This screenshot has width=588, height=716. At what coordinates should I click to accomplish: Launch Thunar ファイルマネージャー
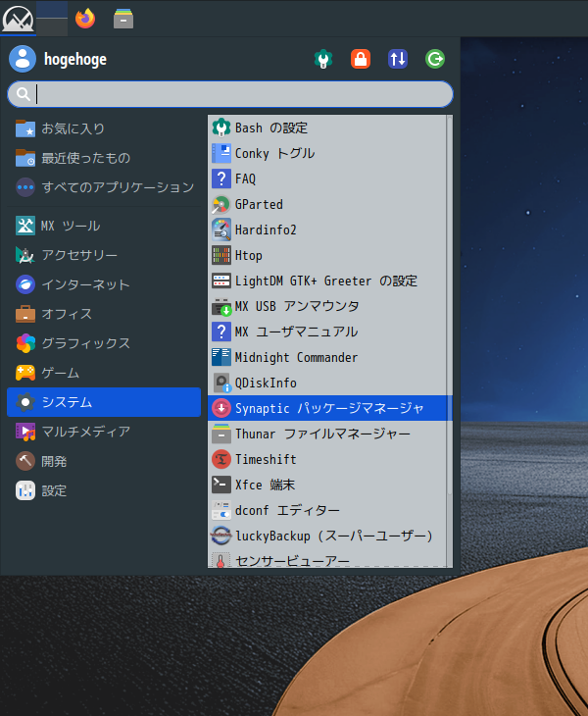(327, 434)
